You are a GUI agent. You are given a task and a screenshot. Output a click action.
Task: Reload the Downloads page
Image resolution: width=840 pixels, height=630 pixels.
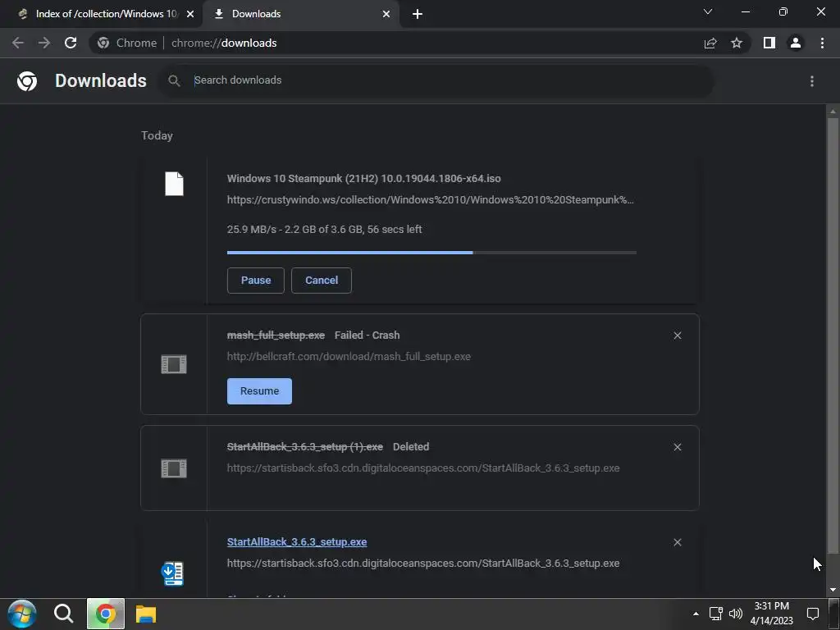[x=71, y=43]
